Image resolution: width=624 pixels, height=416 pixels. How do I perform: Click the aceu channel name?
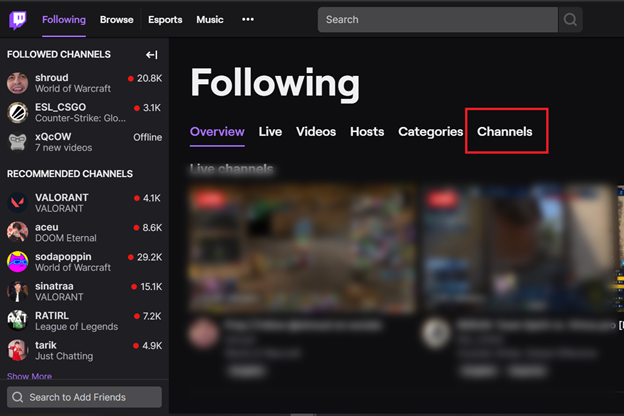[x=47, y=227]
